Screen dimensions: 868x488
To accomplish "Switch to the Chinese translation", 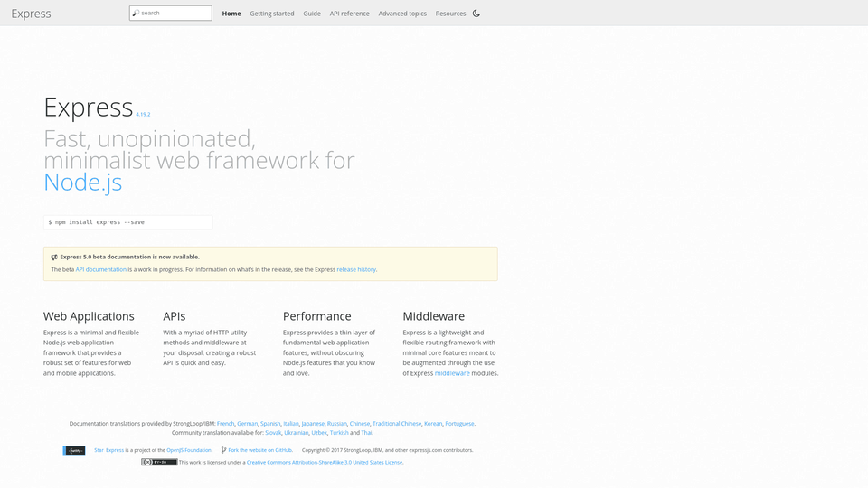I will click(x=359, y=424).
